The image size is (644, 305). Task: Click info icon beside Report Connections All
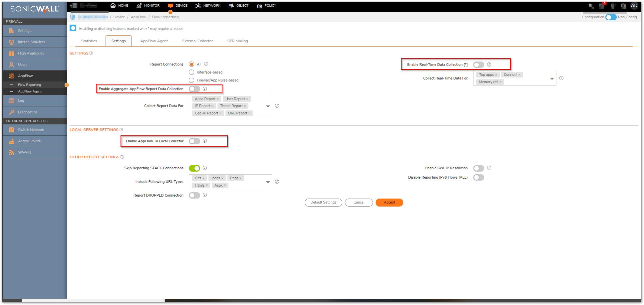click(206, 64)
